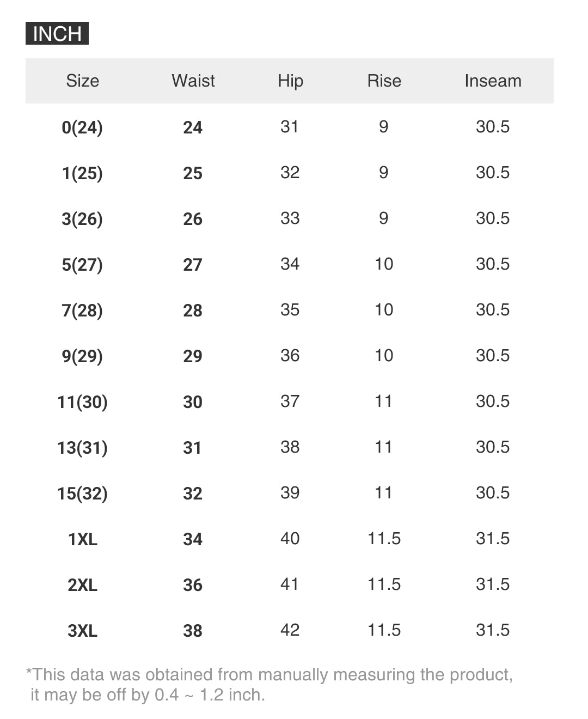Viewport: 588px width, 719px height.
Task: Select the 7(28) size row label
Action: pyautogui.click(x=82, y=310)
